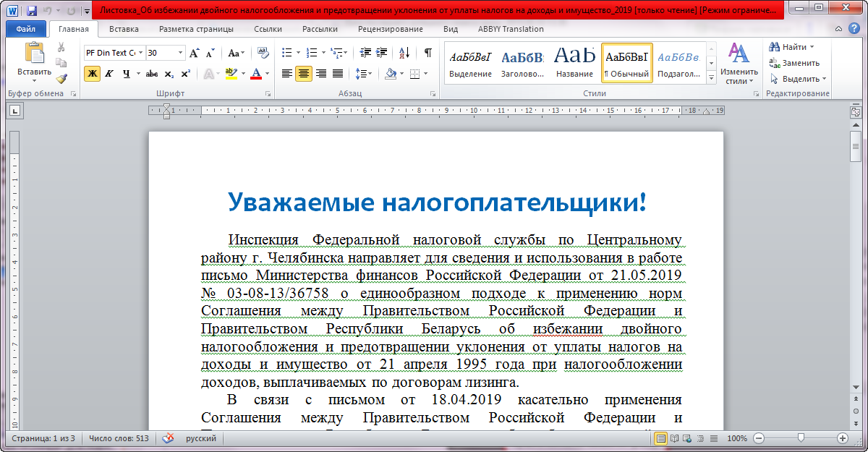Zoom in with the plus button

pyautogui.click(x=843, y=438)
